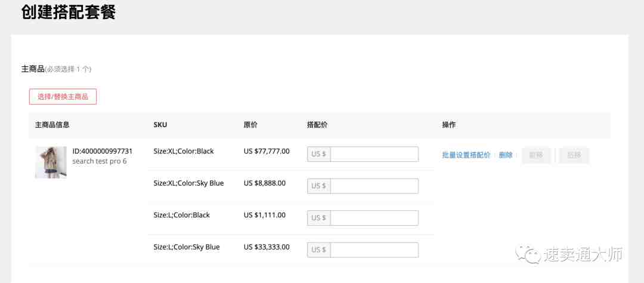Click the Size:L;Color:Black SKU cell
Screen dimensions: 644x283
pos(181,215)
